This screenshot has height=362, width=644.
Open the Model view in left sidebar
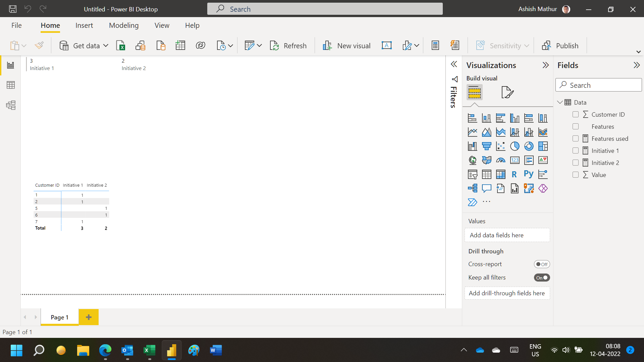click(11, 105)
